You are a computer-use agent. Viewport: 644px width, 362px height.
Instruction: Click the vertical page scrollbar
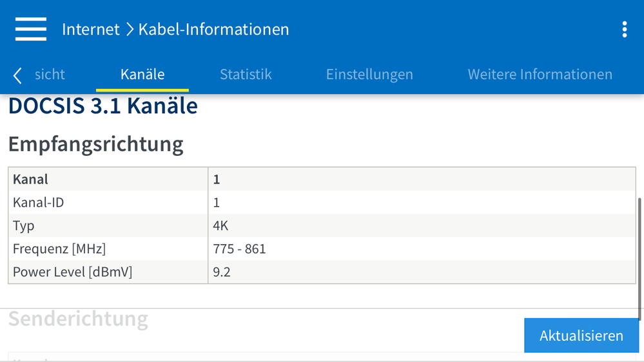point(640,258)
